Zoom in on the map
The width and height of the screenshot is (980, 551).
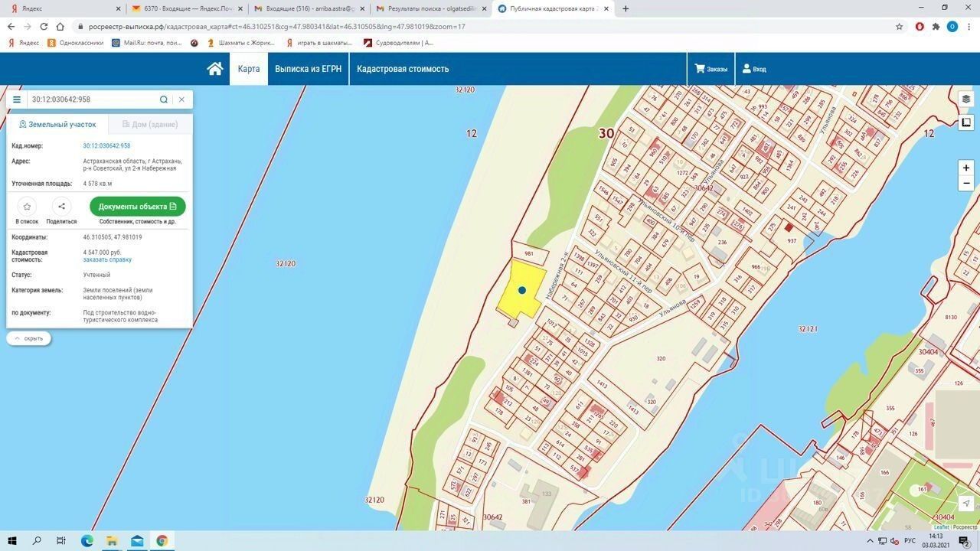[x=966, y=168]
